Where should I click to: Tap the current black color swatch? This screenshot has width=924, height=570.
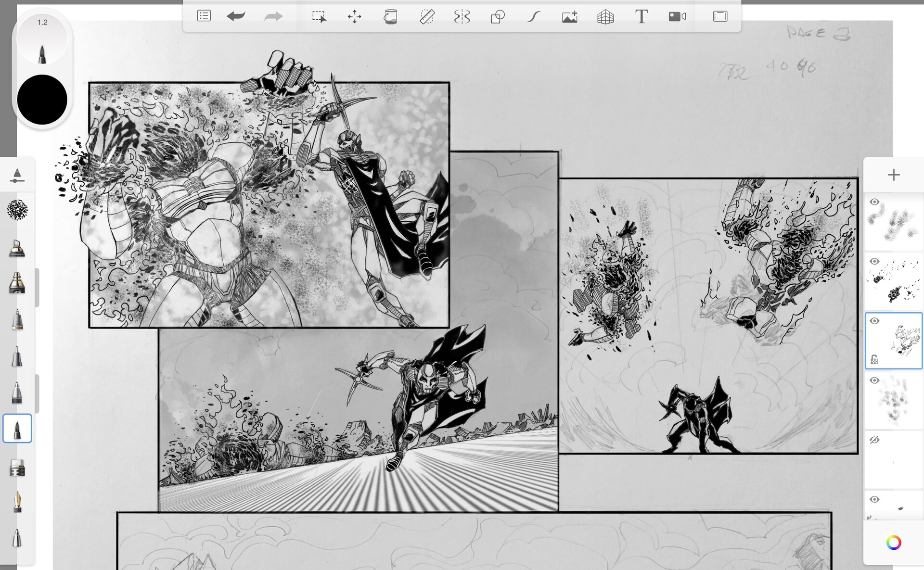[42, 99]
